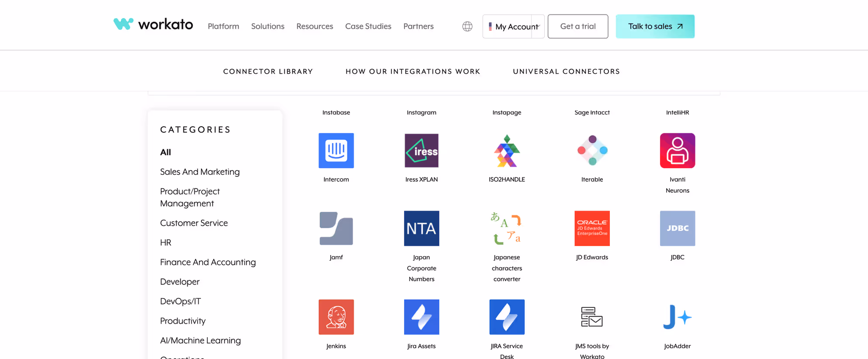
Task: Choose the Jira Assets icon
Action: pos(422,317)
